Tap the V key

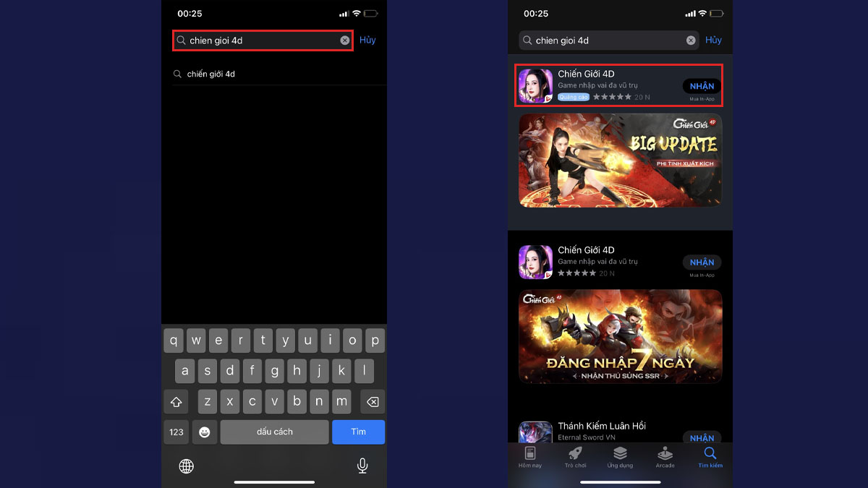274,401
